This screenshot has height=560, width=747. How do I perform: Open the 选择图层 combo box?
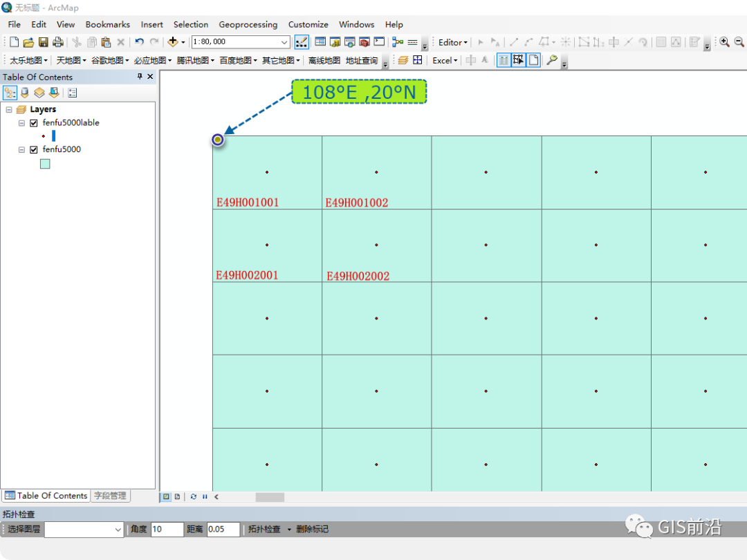[x=84, y=529]
